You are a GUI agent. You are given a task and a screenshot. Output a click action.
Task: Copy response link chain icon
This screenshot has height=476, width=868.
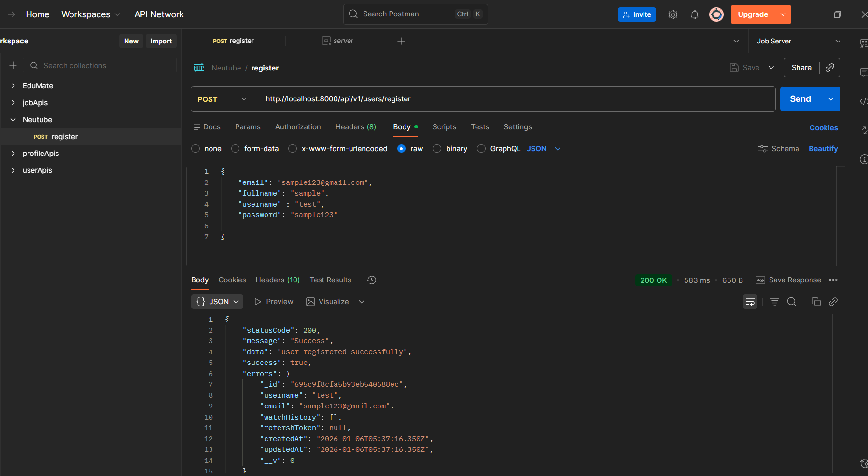[x=833, y=302]
